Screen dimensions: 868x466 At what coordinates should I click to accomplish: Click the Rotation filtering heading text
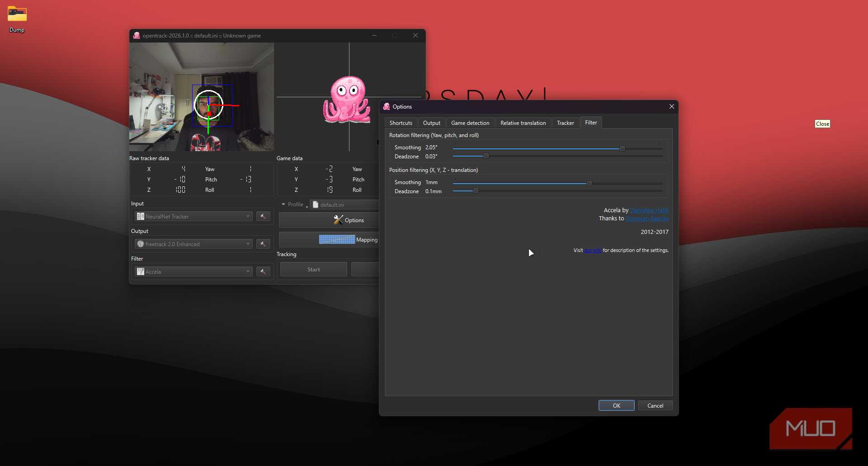point(434,135)
